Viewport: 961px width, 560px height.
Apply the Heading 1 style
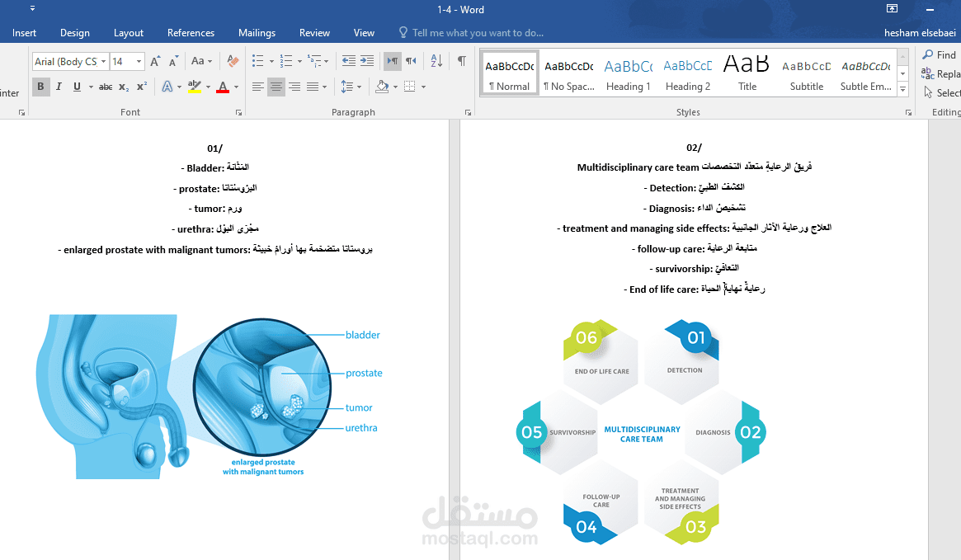tap(629, 73)
